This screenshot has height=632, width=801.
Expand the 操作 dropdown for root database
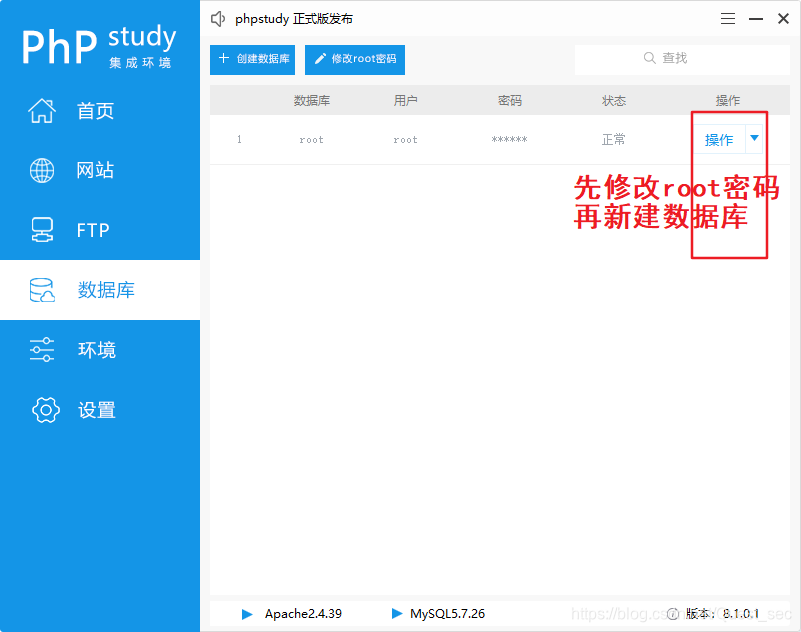[755, 139]
